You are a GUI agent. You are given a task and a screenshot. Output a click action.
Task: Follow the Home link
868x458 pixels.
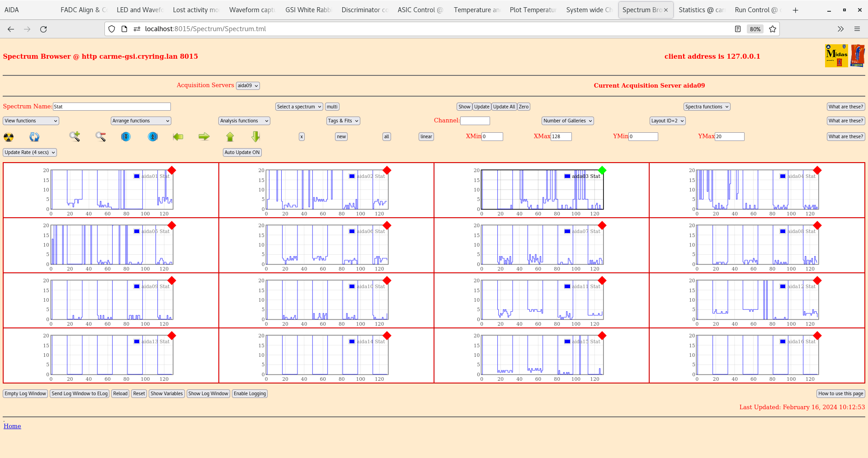point(12,426)
